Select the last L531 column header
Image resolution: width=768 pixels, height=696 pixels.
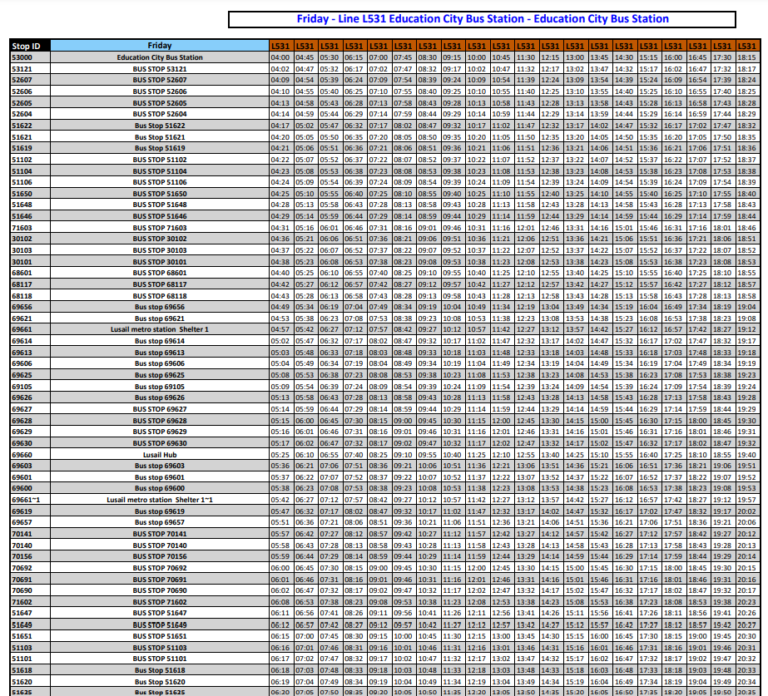pyautogui.click(x=747, y=46)
